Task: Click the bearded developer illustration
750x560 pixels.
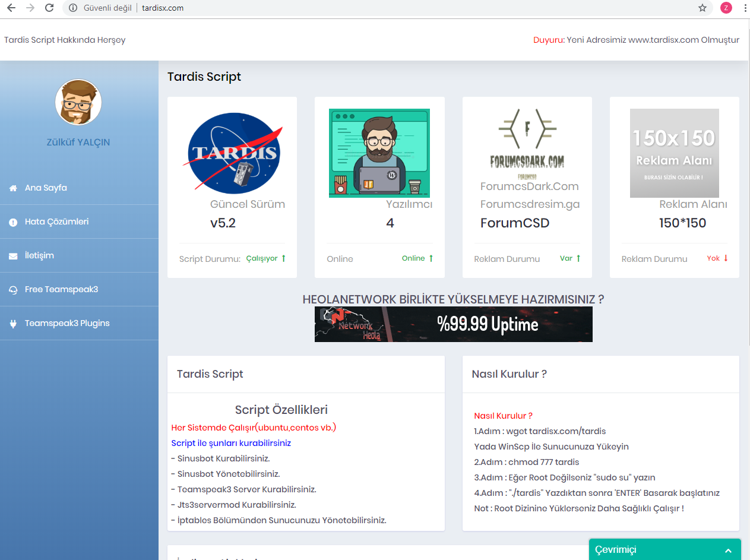Action: (379, 153)
